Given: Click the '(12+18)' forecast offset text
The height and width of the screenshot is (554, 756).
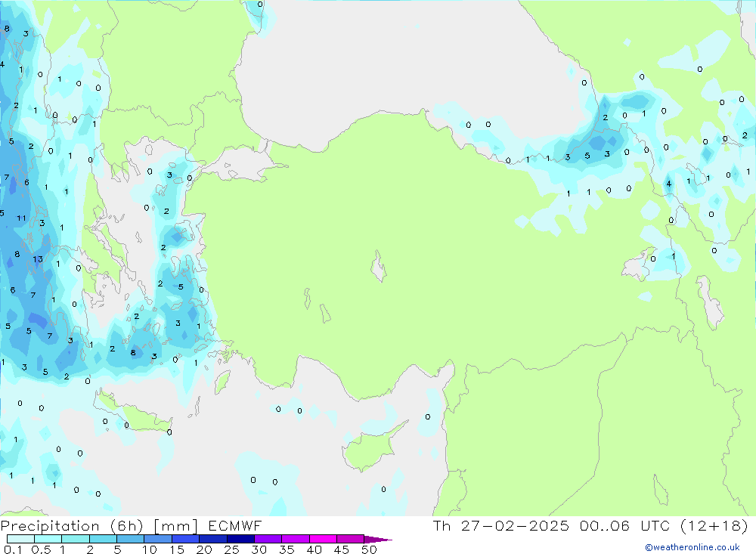Looking at the screenshot, I should 714,525.
